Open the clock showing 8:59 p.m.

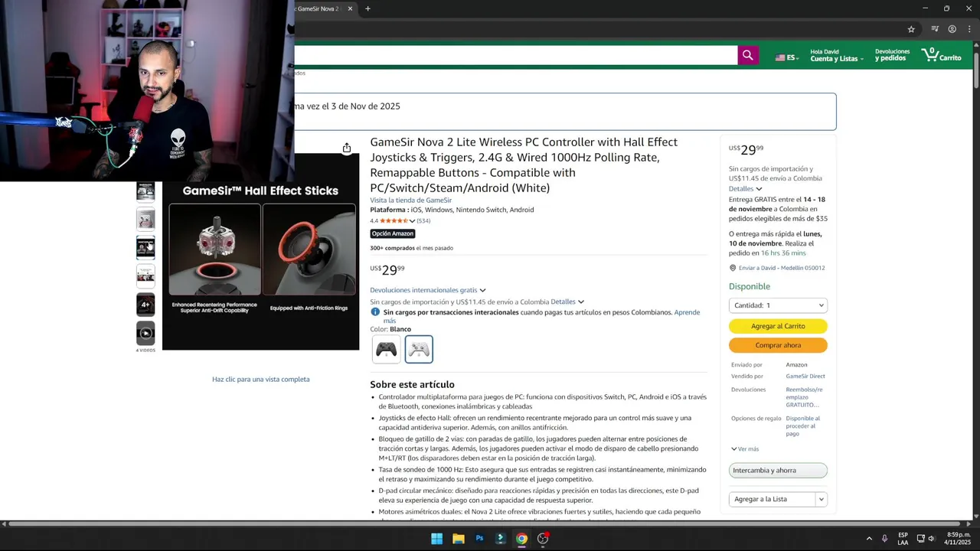(x=959, y=539)
